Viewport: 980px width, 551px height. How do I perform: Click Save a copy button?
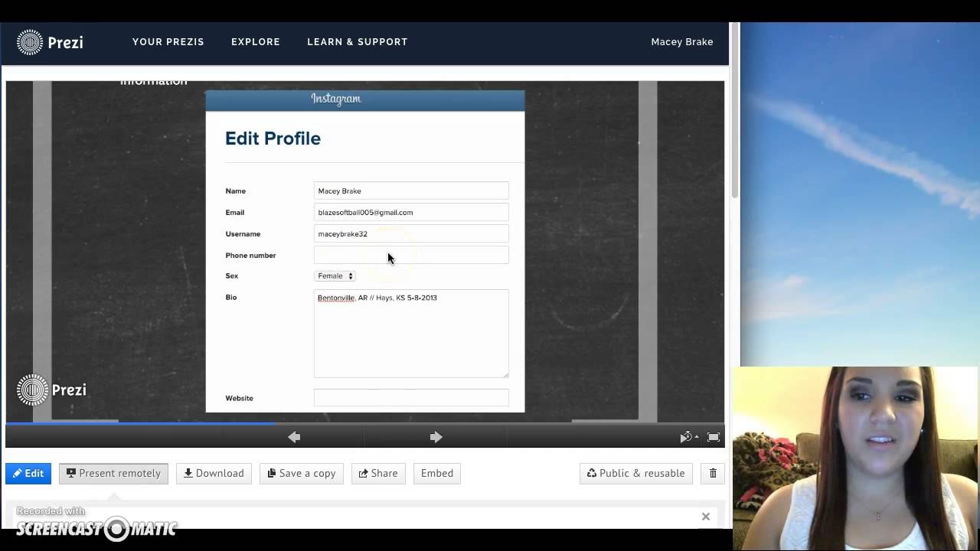pos(302,473)
